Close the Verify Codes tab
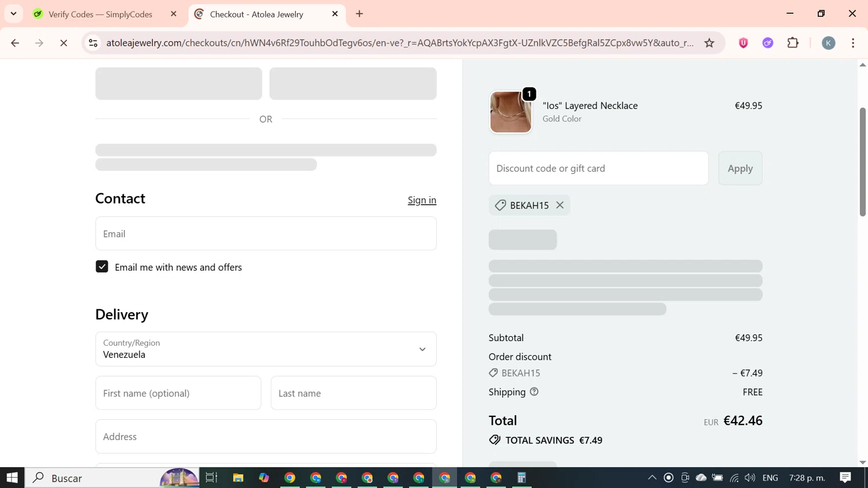 coord(174,14)
